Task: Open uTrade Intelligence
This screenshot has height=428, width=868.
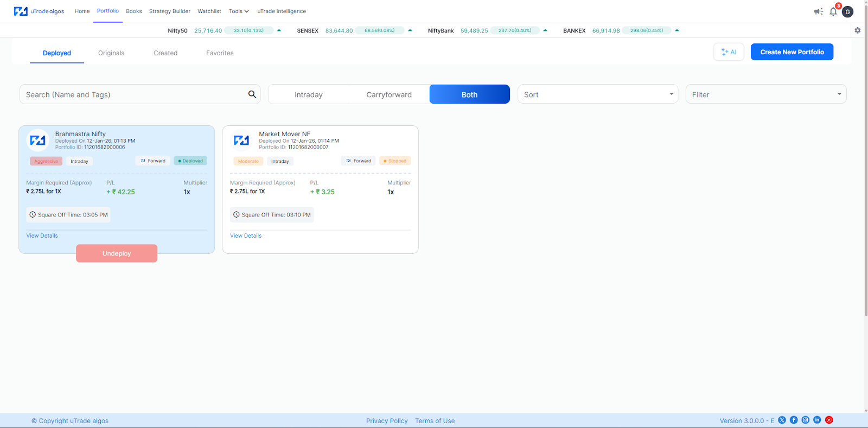Action: (x=282, y=11)
